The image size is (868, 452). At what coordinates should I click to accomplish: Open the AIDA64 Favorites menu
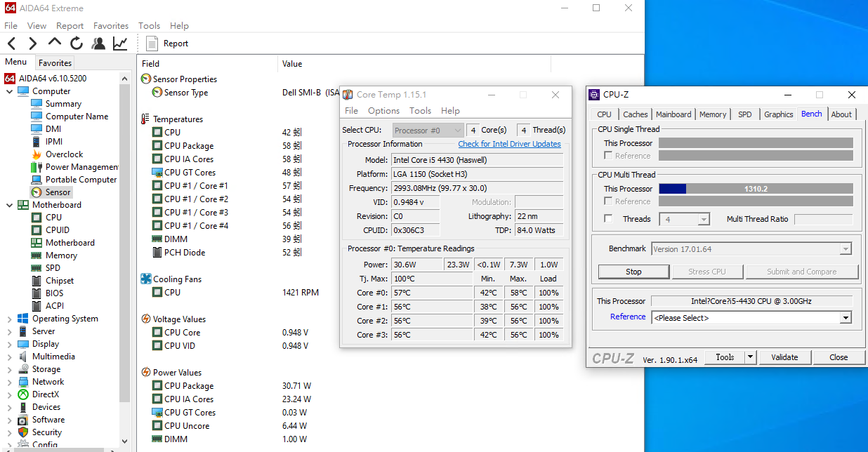pyautogui.click(x=111, y=26)
